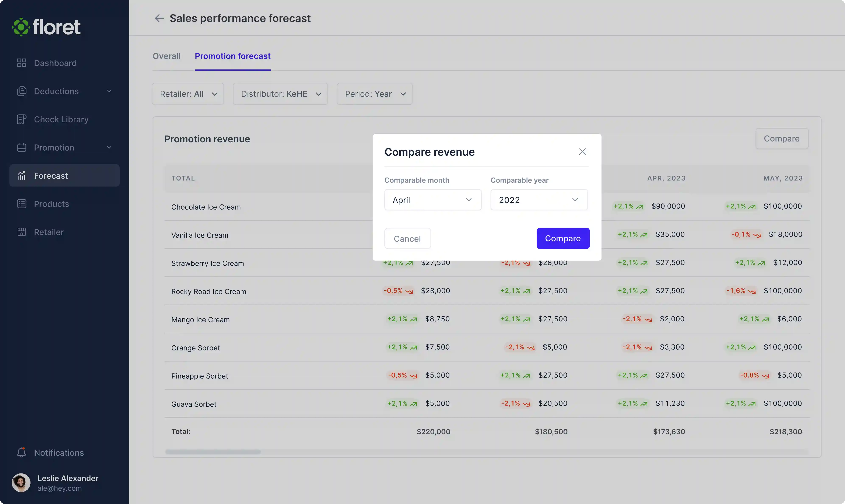Switch to the Overall tab
Image resolution: width=845 pixels, height=504 pixels.
point(166,56)
